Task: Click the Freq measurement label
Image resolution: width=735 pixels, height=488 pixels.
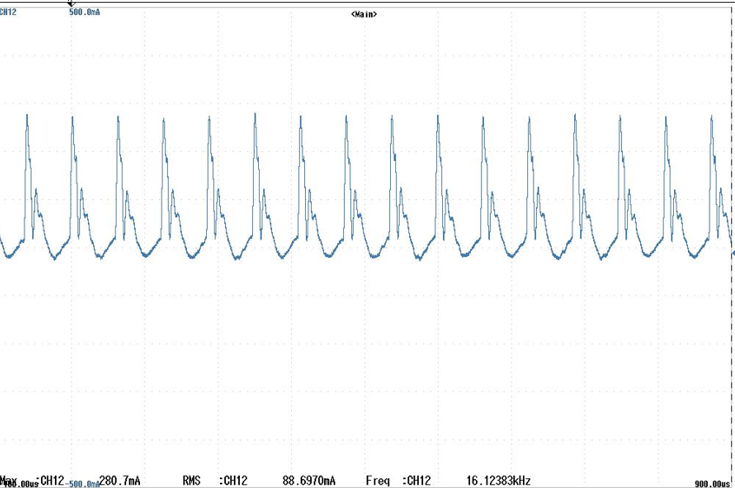Action: (x=377, y=480)
